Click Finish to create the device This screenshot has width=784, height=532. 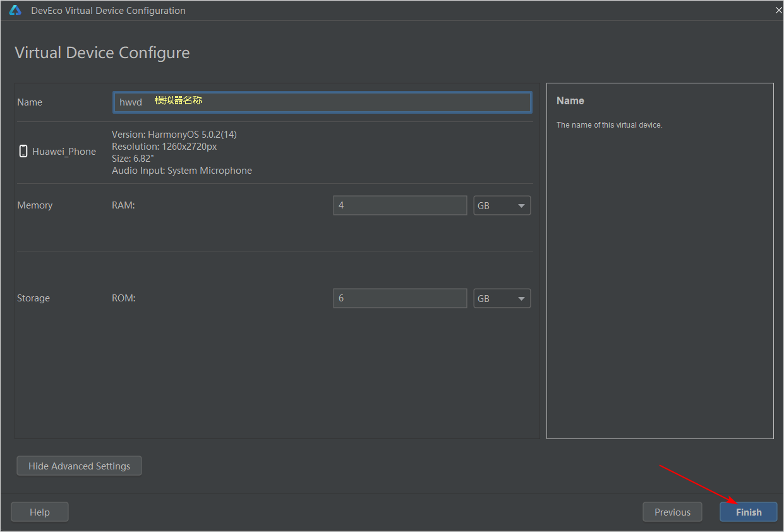click(749, 512)
